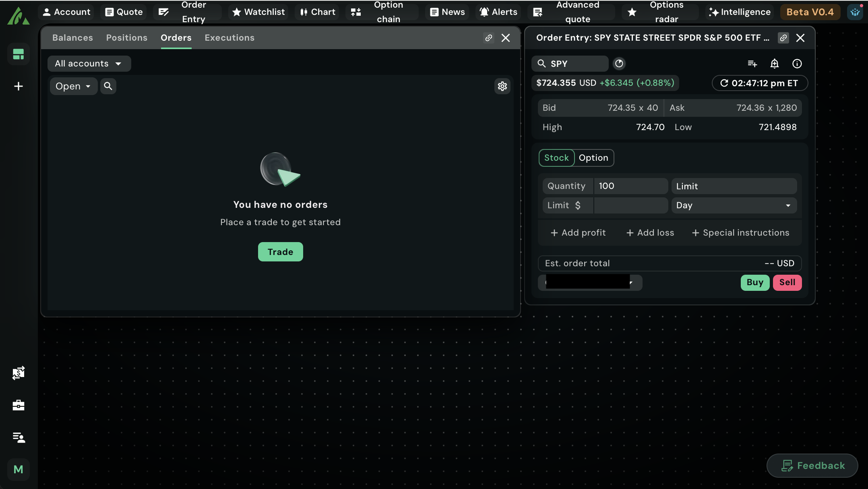This screenshot has height=489, width=868.
Task: Click the Limit $ price field
Action: point(630,205)
